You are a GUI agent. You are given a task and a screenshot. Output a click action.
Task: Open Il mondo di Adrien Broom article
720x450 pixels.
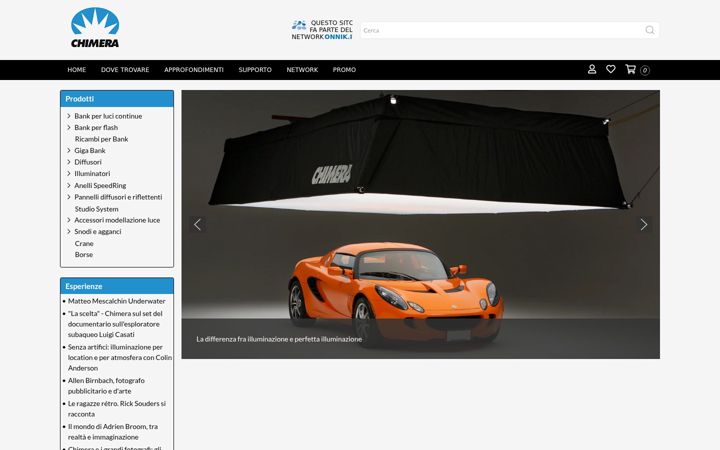click(x=113, y=432)
